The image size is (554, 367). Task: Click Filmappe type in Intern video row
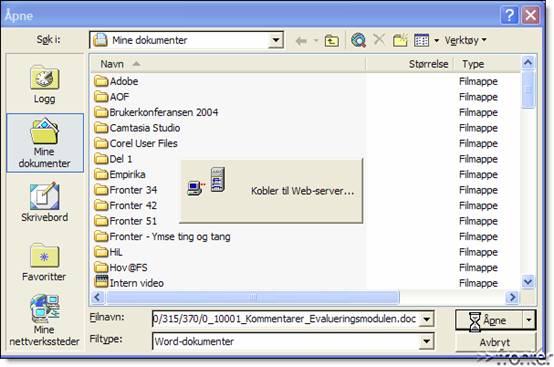[478, 283]
